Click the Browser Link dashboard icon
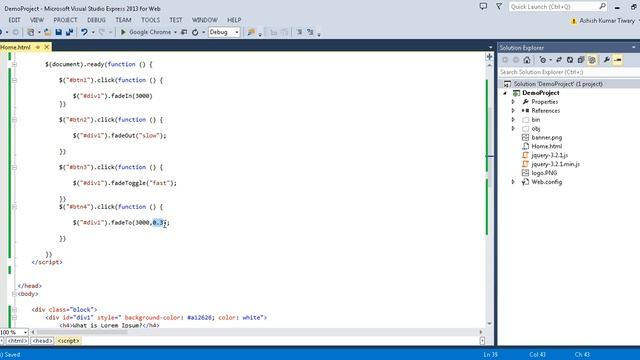The width and height of the screenshot is (640, 360). click(x=184, y=32)
